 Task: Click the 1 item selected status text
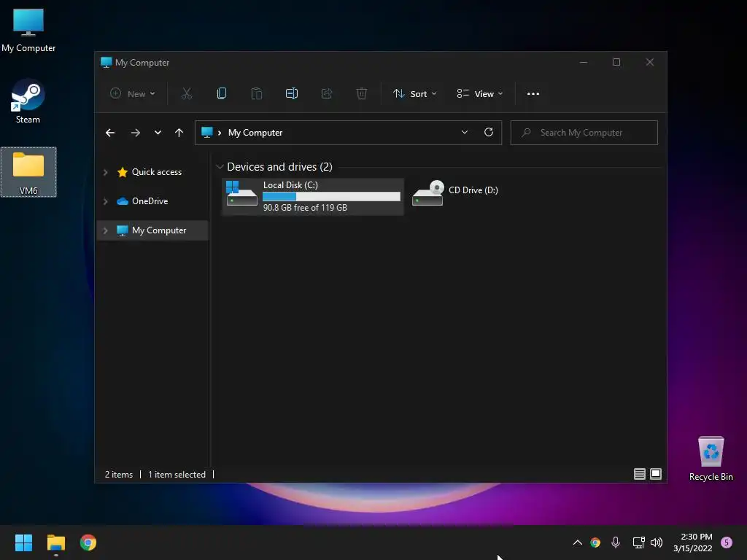point(177,475)
